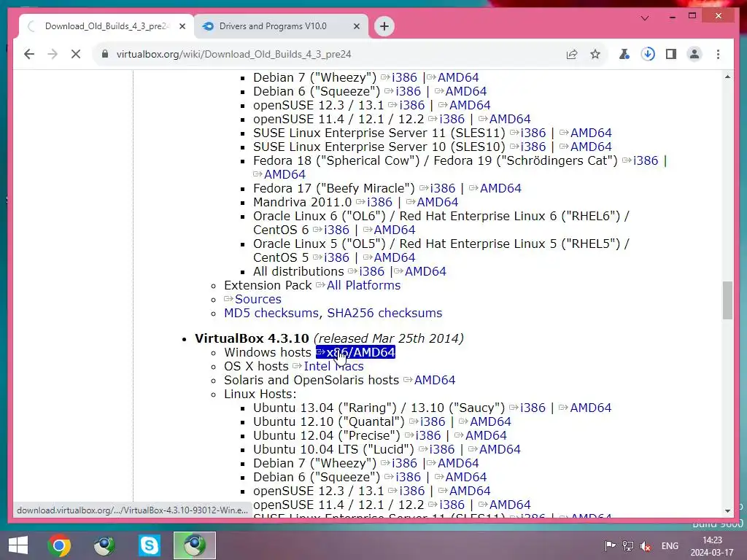This screenshot has width=747, height=560.
Task: Open Ubuntu 12.10 Quantal i386 link
Action: [x=427, y=421]
